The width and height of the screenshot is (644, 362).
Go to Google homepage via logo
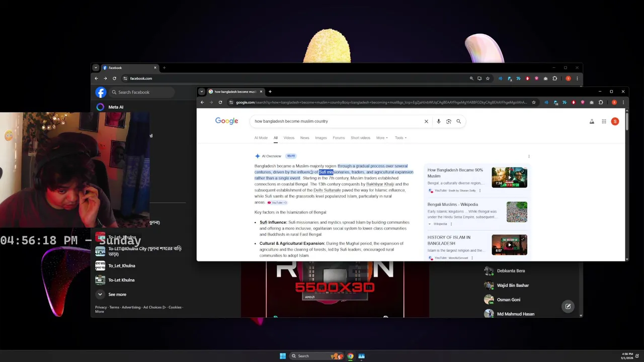[226, 121]
